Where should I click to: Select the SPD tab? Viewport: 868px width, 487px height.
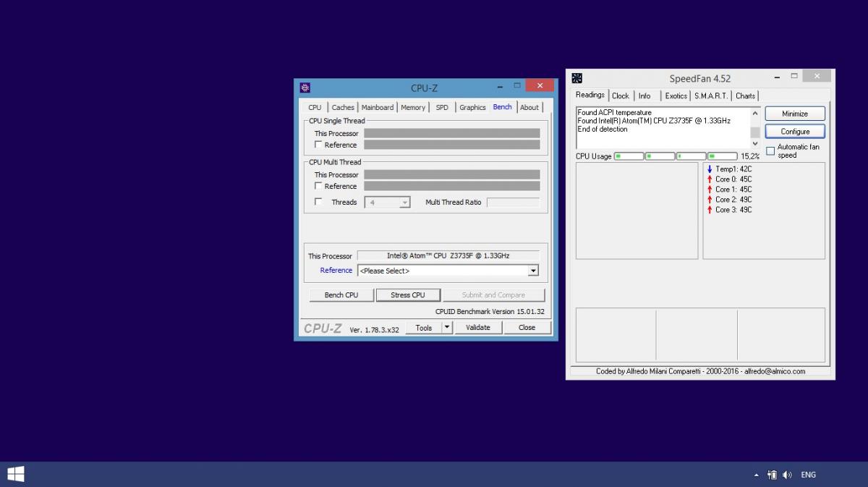tap(442, 107)
